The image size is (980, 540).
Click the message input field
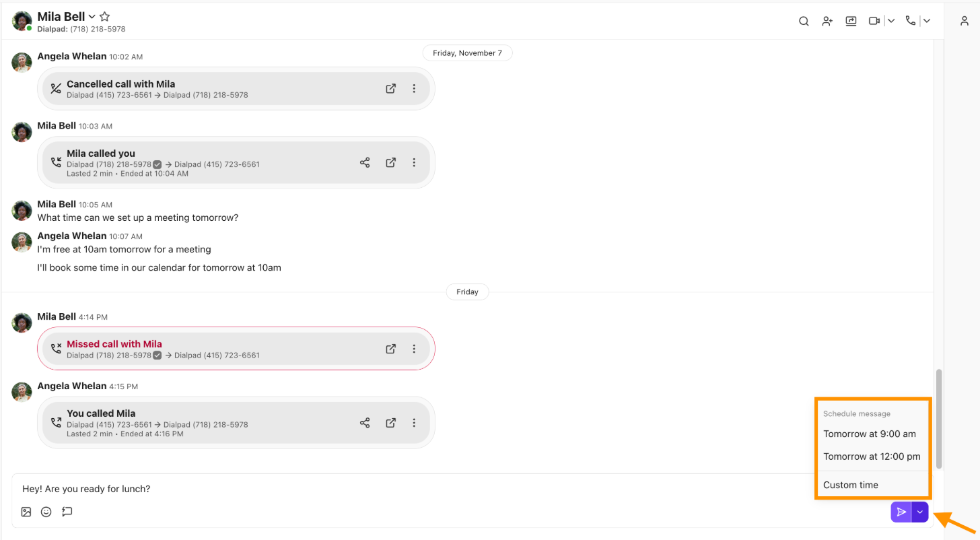pyautogui.click(x=417, y=489)
